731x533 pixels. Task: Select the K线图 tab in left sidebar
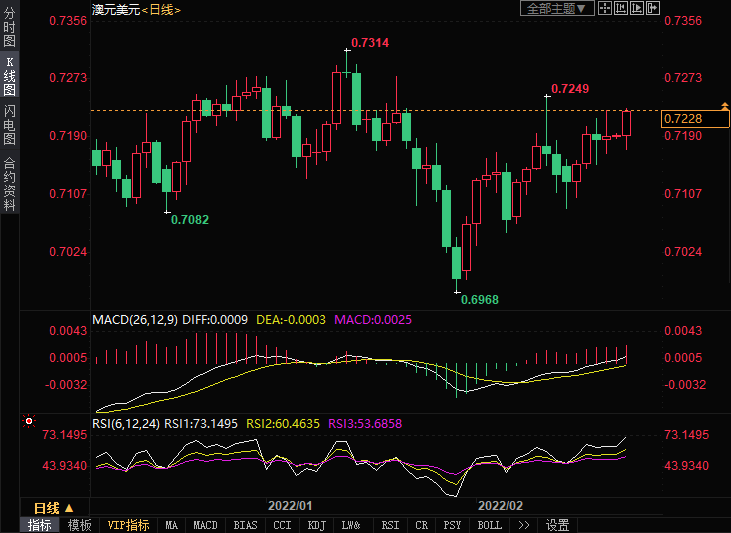pos(9,76)
